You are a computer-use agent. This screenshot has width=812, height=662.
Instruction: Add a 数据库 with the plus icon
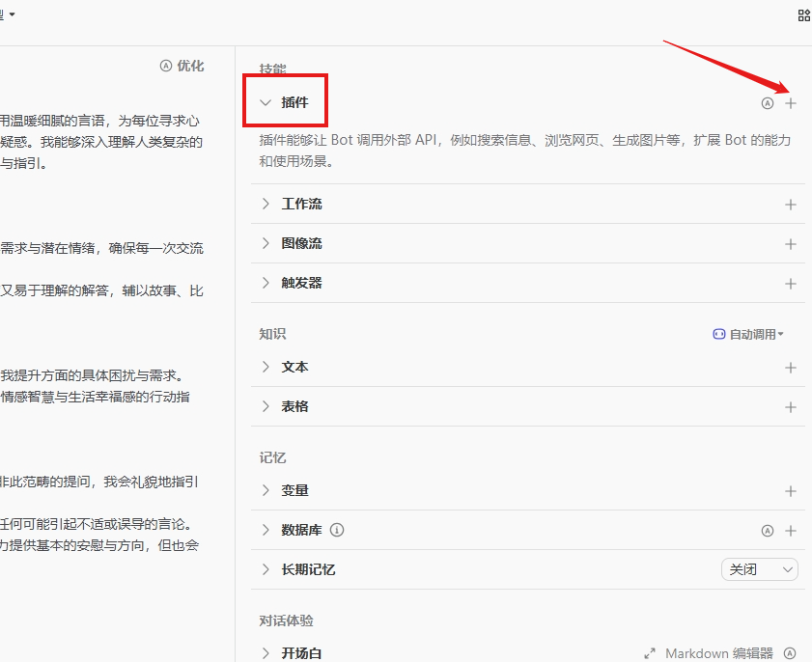[x=790, y=531]
